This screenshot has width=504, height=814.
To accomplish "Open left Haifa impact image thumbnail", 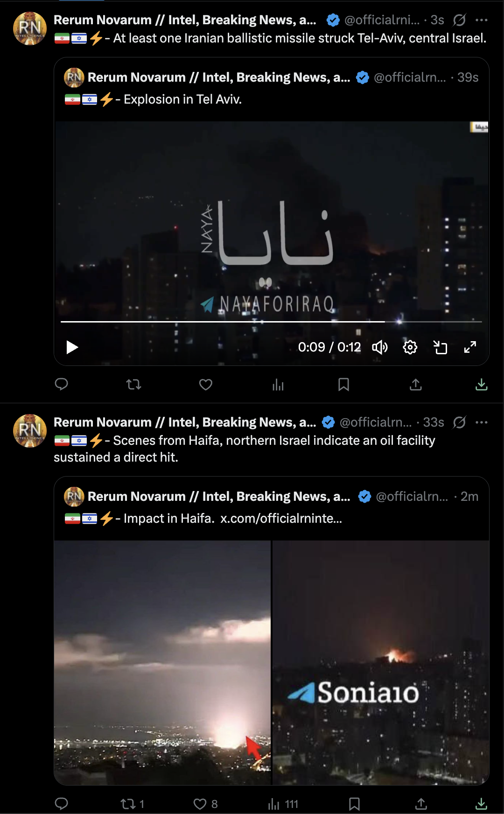I will click(162, 662).
